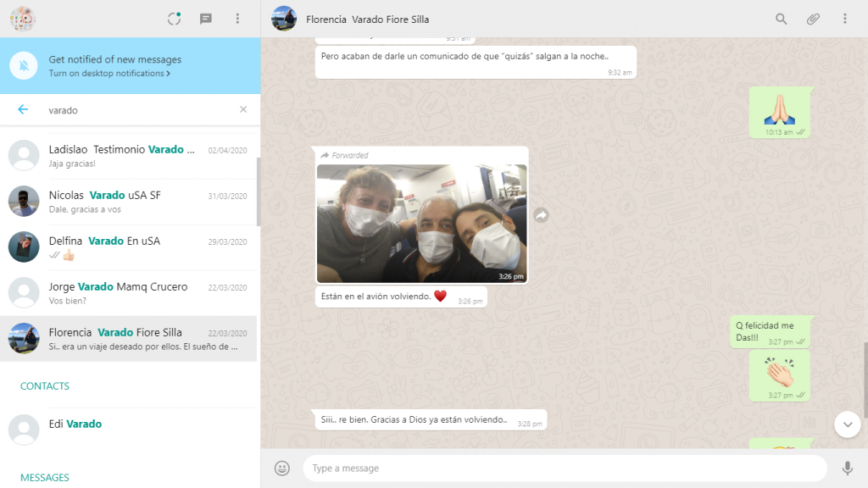The height and width of the screenshot is (488, 868).
Task: Click Ladislao's default avatar
Action: point(24,156)
